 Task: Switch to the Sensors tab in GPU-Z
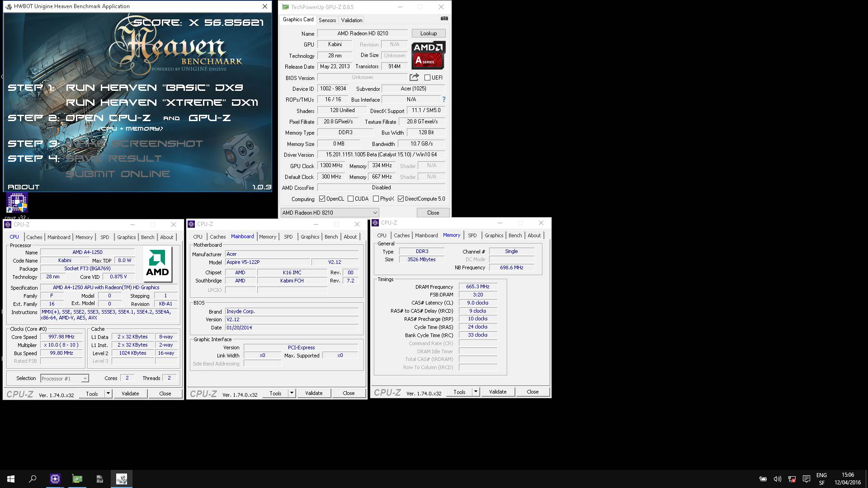click(x=327, y=20)
